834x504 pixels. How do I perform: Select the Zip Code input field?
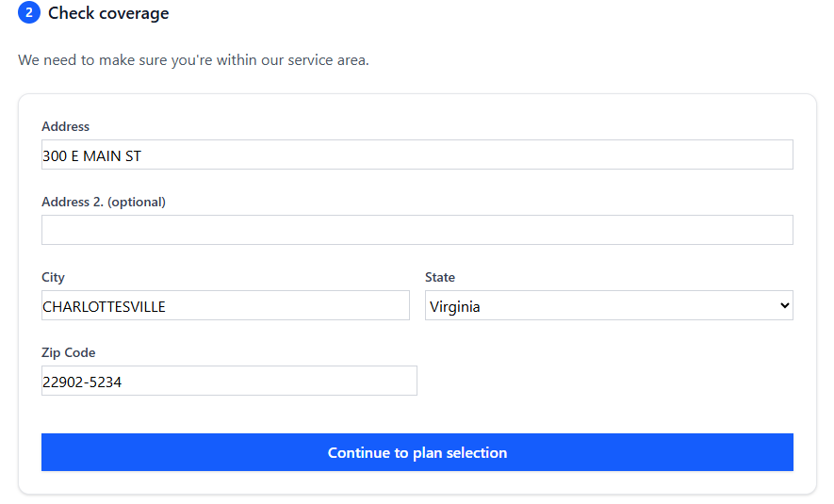pyautogui.click(x=229, y=381)
